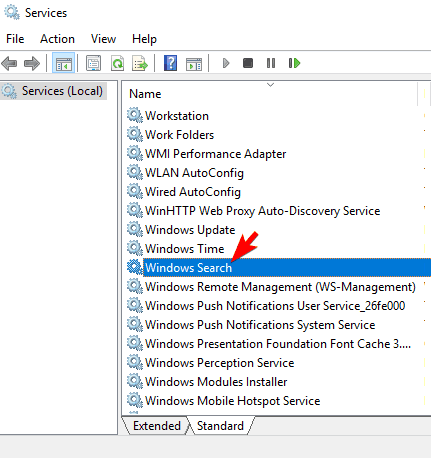This screenshot has height=458, width=431.
Task: Click the Forward arrow toolbar icon
Action: click(x=32, y=63)
